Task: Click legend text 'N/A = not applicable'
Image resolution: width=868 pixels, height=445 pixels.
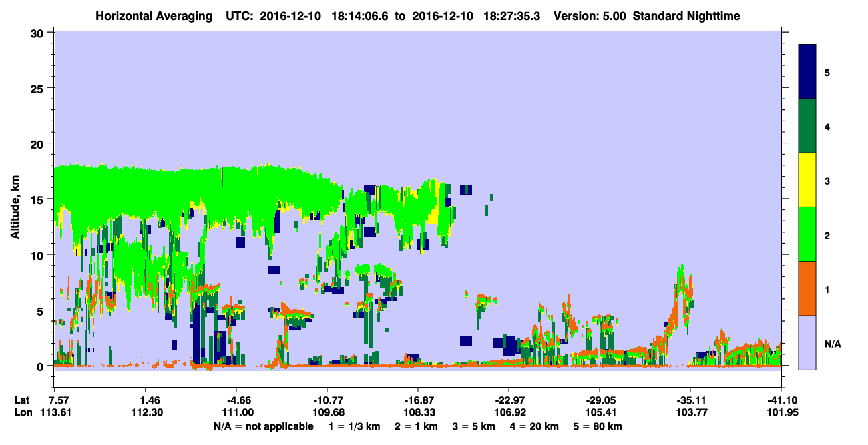Action: point(263,426)
